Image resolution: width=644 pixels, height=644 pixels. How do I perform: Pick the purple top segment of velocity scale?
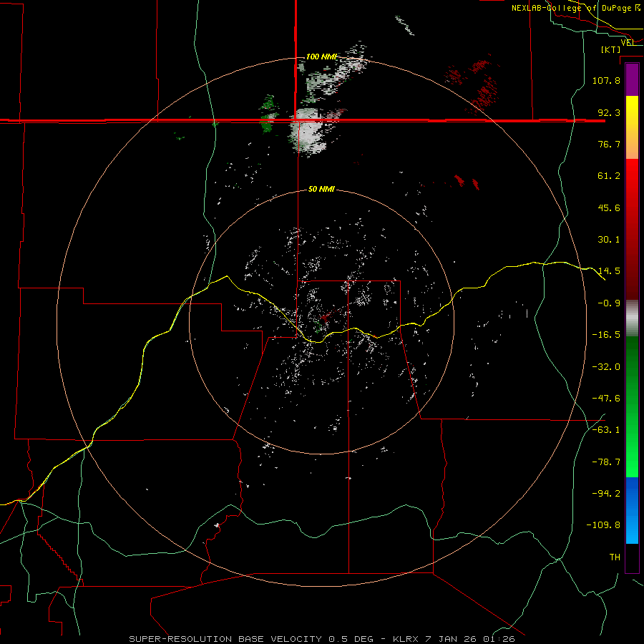coord(632,80)
